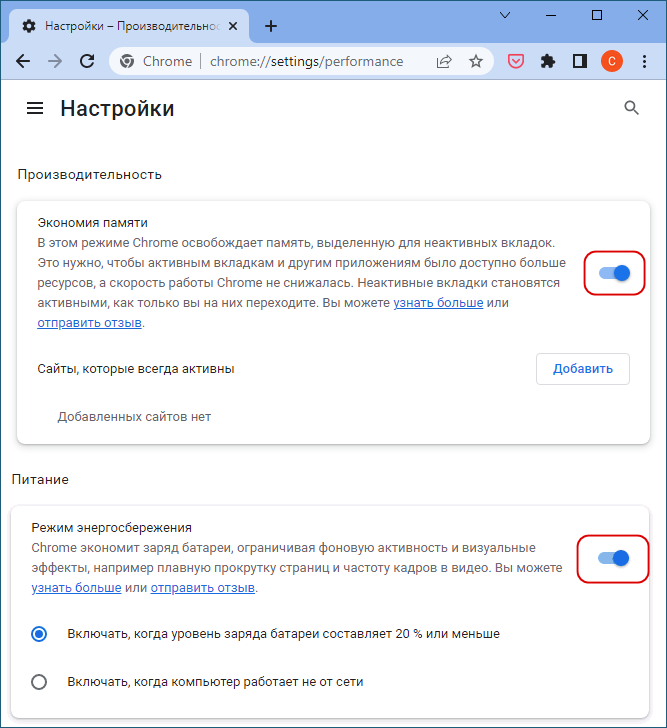
Task: Share this page via the share icon
Action: pyautogui.click(x=444, y=61)
